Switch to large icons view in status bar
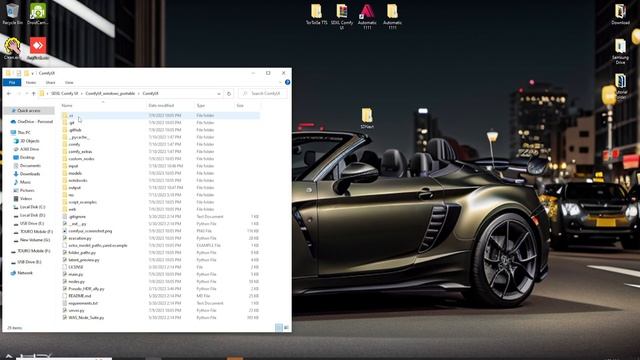This screenshot has height=360, width=640. pos(286,327)
